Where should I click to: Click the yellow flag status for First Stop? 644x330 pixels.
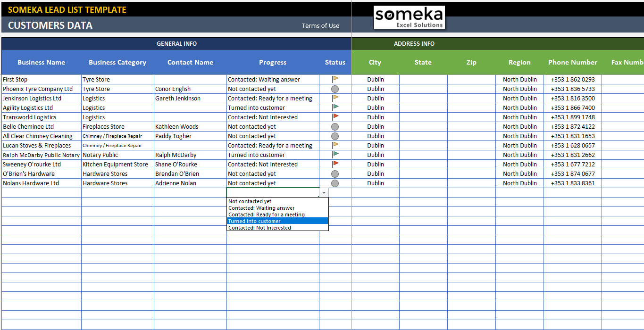coord(335,79)
